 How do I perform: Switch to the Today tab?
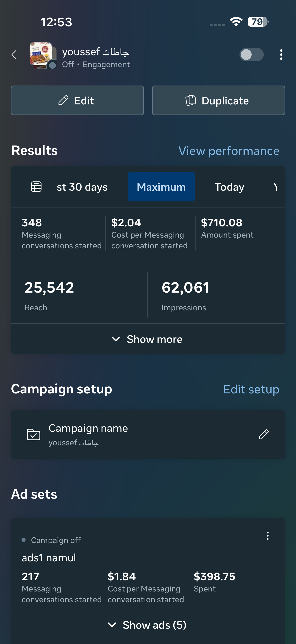[x=229, y=187]
